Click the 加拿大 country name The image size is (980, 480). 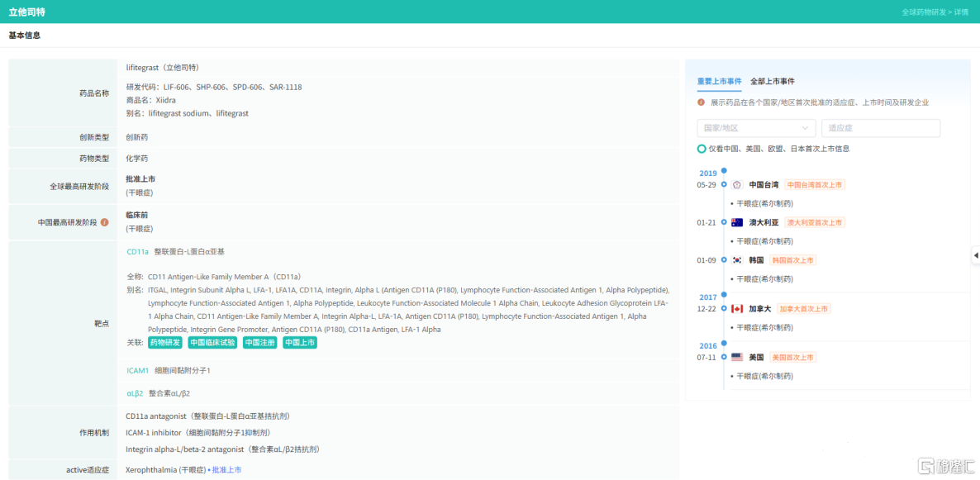pos(760,309)
